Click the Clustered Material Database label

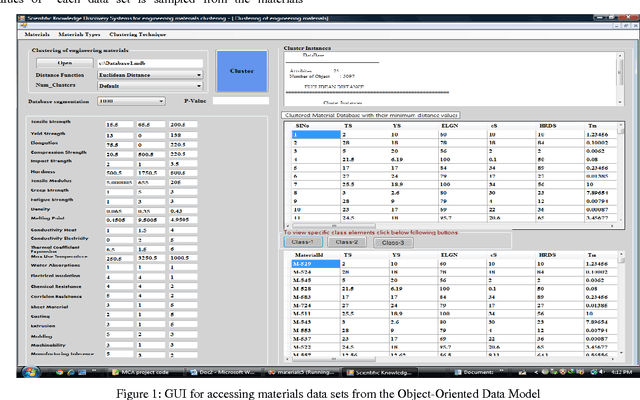point(371,115)
